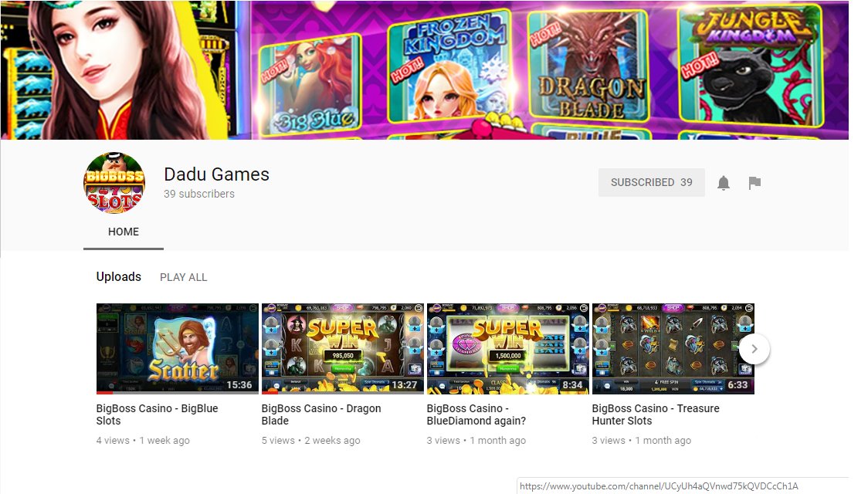Viewport: 868px width, 494px height.
Task: Click the Frozen Kingdom banner card
Action: point(449,66)
